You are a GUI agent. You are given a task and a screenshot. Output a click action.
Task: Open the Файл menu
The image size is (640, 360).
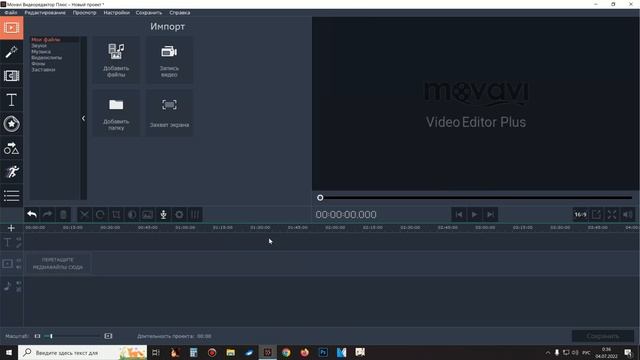pyautogui.click(x=11, y=13)
